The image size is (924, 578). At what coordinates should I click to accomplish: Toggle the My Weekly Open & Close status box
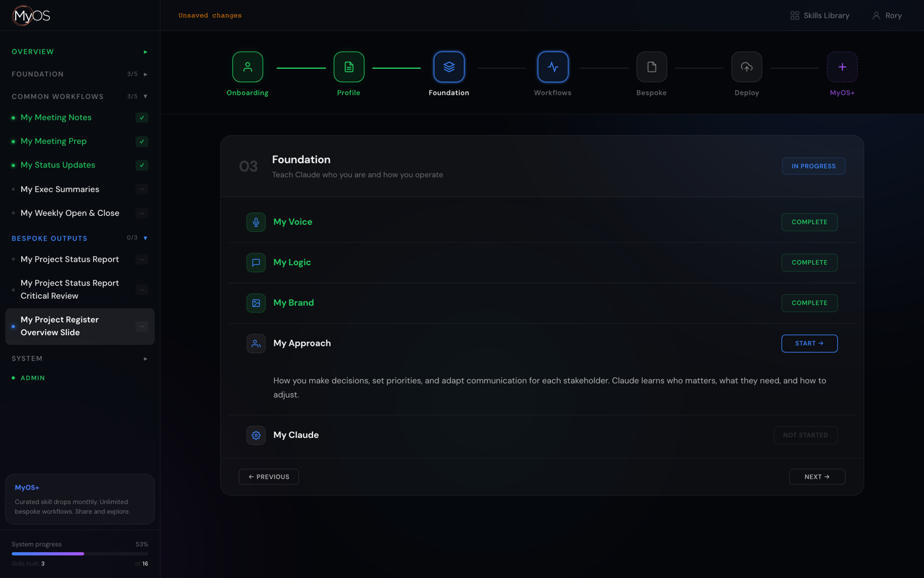point(142,213)
